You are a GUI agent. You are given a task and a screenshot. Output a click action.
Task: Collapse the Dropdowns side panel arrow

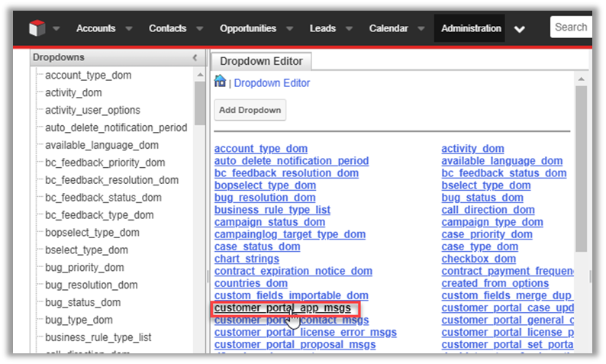pos(195,57)
